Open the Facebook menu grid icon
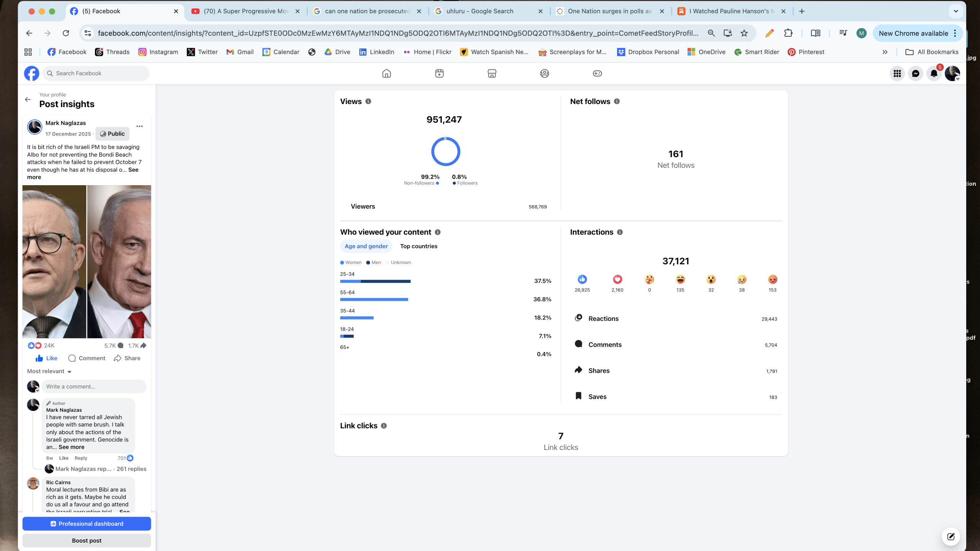 (x=897, y=73)
